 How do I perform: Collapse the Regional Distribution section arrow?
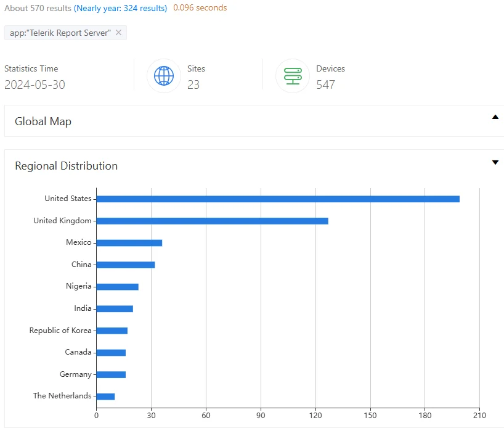(x=495, y=162)
